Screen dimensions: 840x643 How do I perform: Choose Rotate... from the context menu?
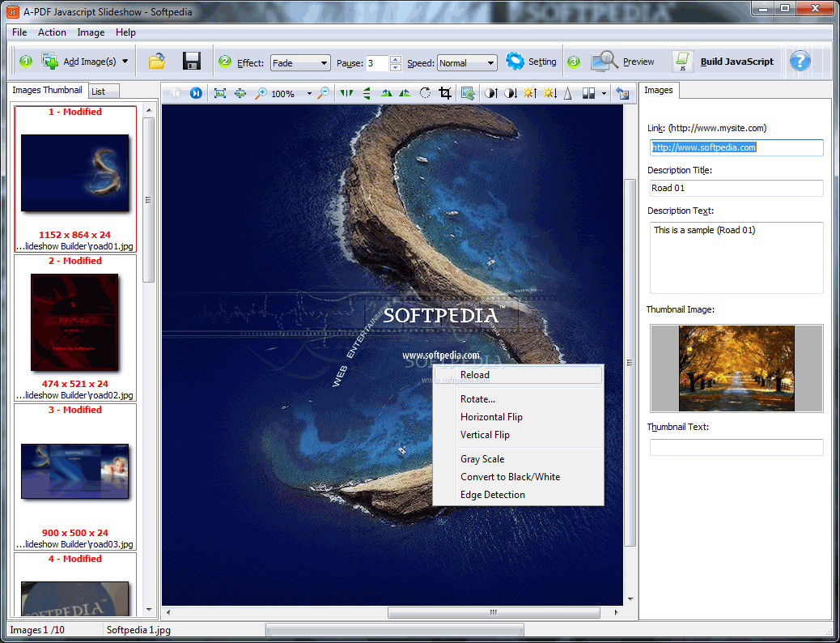coord(518,399)
